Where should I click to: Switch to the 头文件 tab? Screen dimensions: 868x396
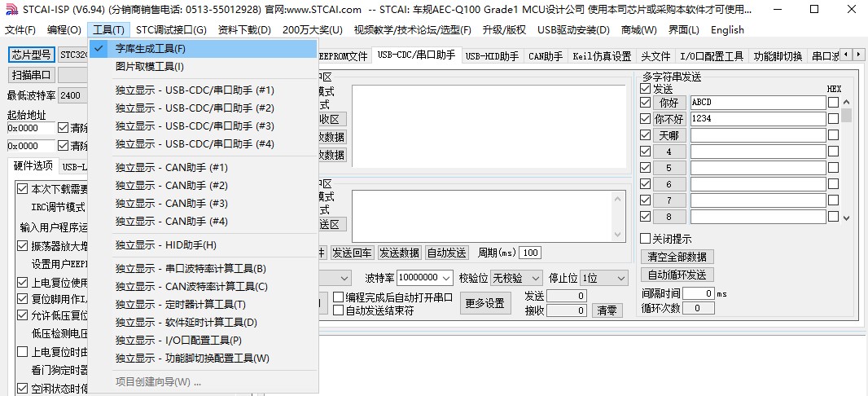[x=656, y=56]
